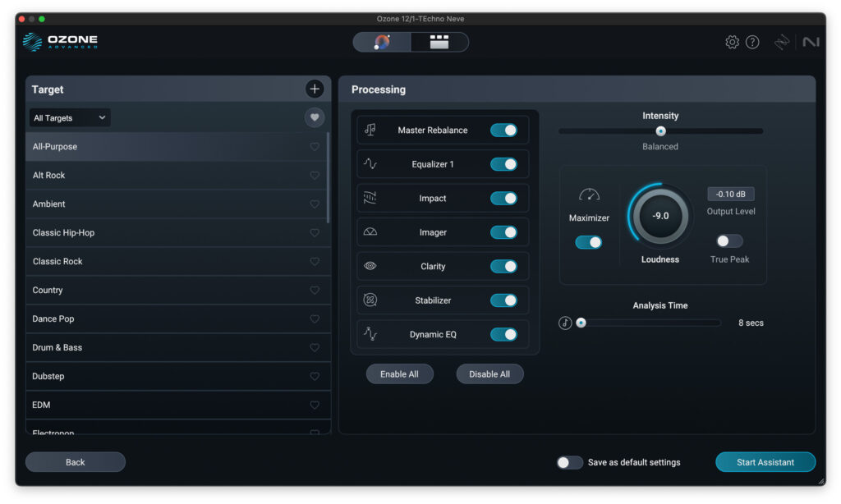This screenshot has width=841, height=504.
Task: Click the Ozone Advanced logo
Action: pyautogui.click(x=60, y=41)
